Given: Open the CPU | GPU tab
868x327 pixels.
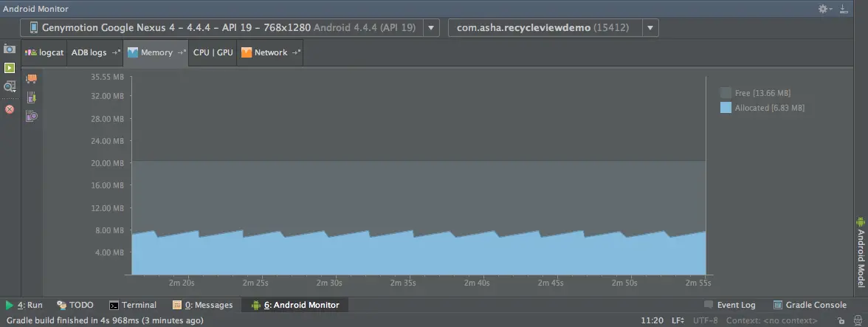Looking at the screenshot, I should 213,52.
